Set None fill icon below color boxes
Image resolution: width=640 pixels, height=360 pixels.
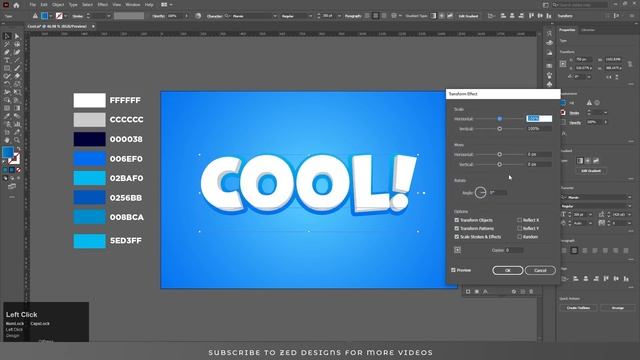[x=18, y=170]
